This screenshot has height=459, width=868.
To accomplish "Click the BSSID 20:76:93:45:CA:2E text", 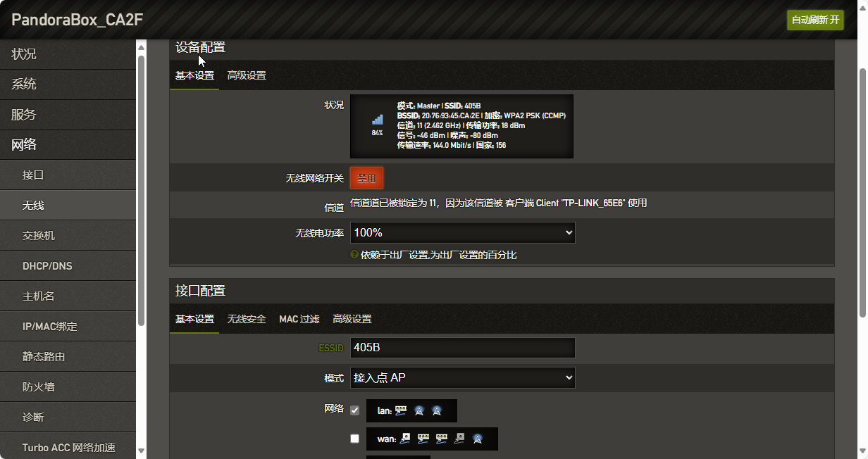I will click(438, 115).
